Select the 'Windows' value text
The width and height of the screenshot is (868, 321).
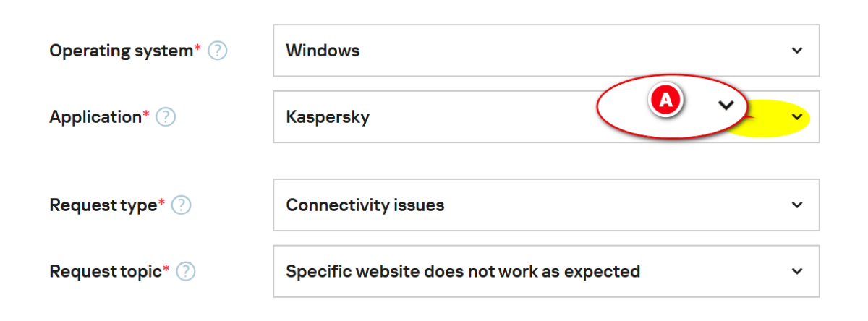pyautogui.click(x=323, y=51)
